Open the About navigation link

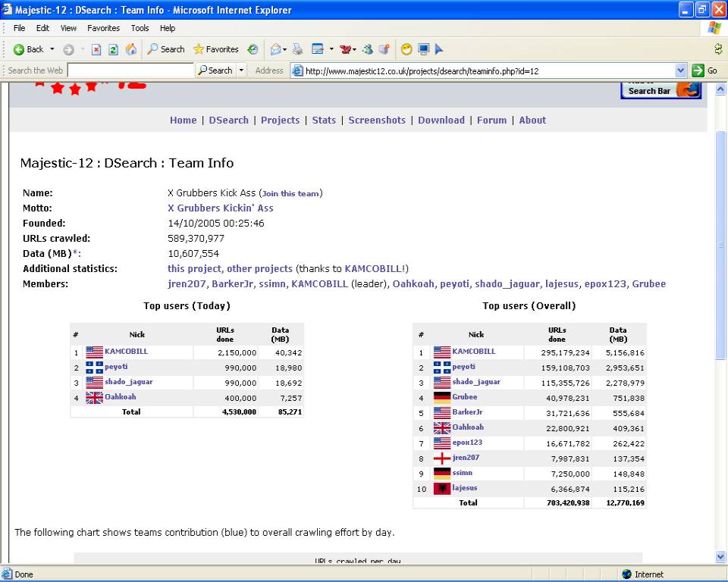click(x=532, y=120)
